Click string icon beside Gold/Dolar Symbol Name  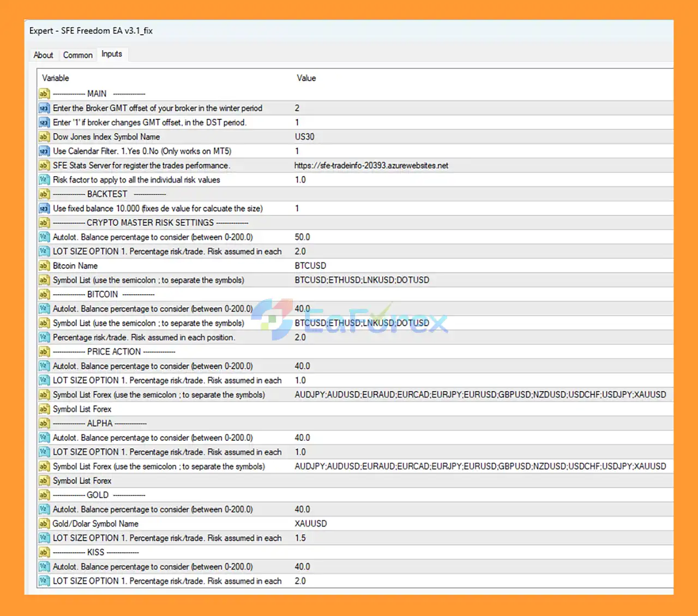coord(44,524)
